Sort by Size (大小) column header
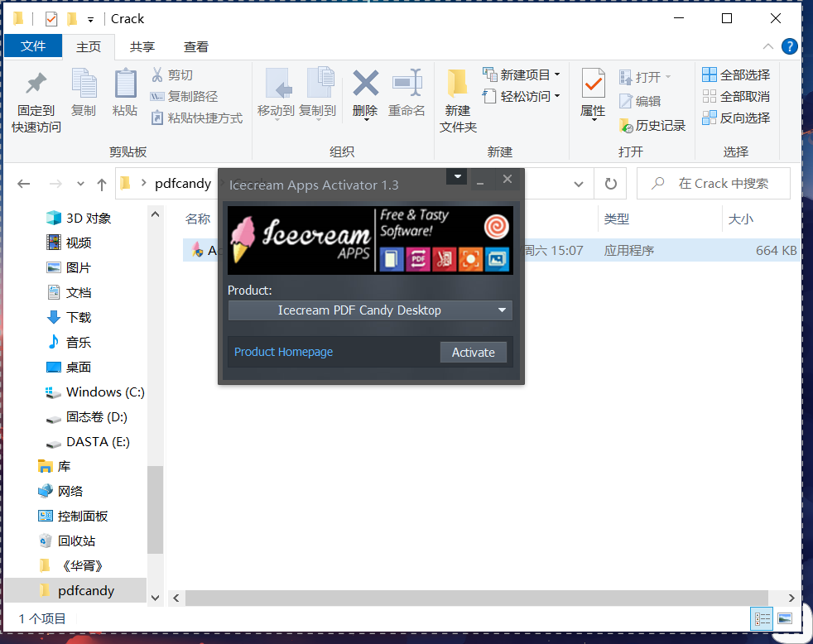This screenshot has width=813, height=644. coord(740,219)
